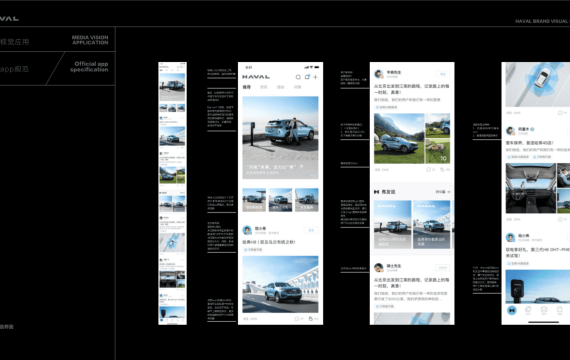Click the HAVAL wordmark inside the app header
Screen dimensions: 570x360
click(x=256, y=77)
